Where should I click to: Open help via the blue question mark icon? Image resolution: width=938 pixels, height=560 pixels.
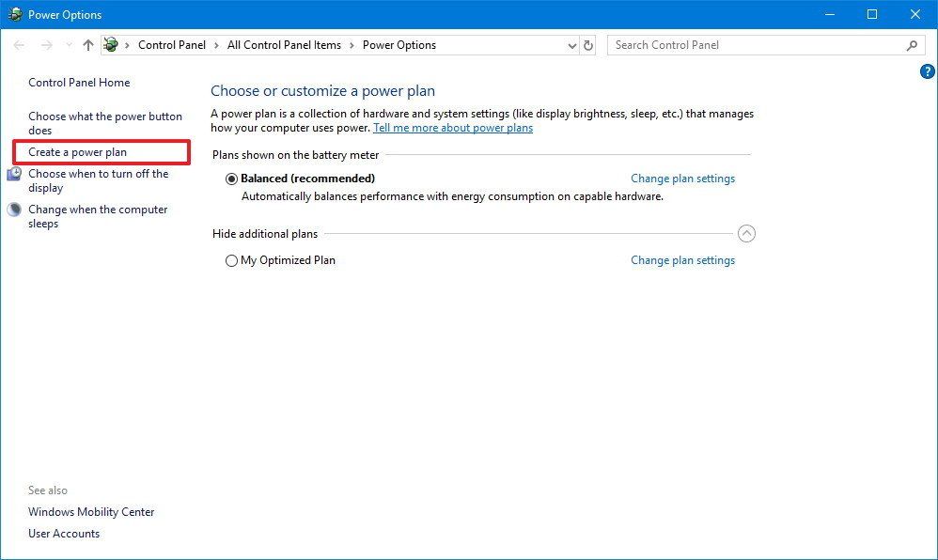click(927, 70)
